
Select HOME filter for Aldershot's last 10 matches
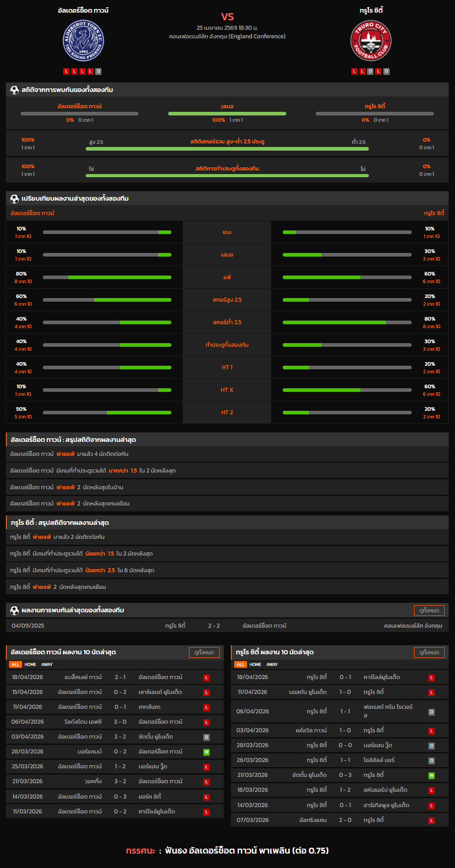(x=30, y=664)
